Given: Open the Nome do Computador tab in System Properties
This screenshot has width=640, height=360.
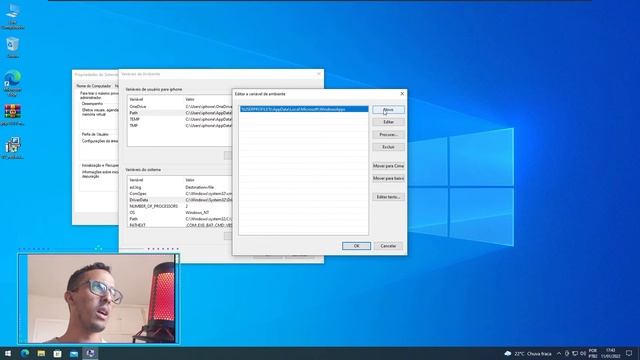Looking at the screenshot, I should click(x=93, y=86).
